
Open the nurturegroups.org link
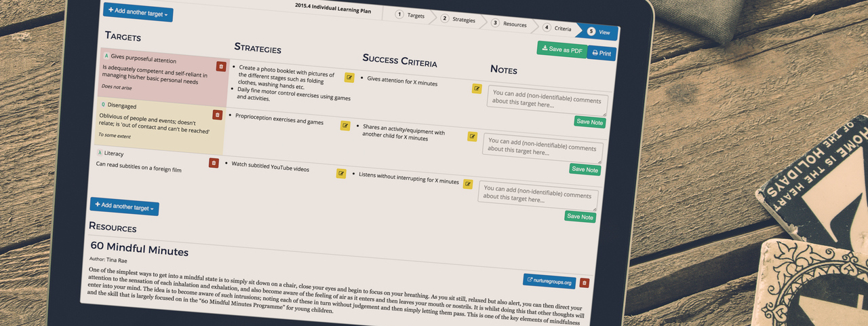point(549,281)
